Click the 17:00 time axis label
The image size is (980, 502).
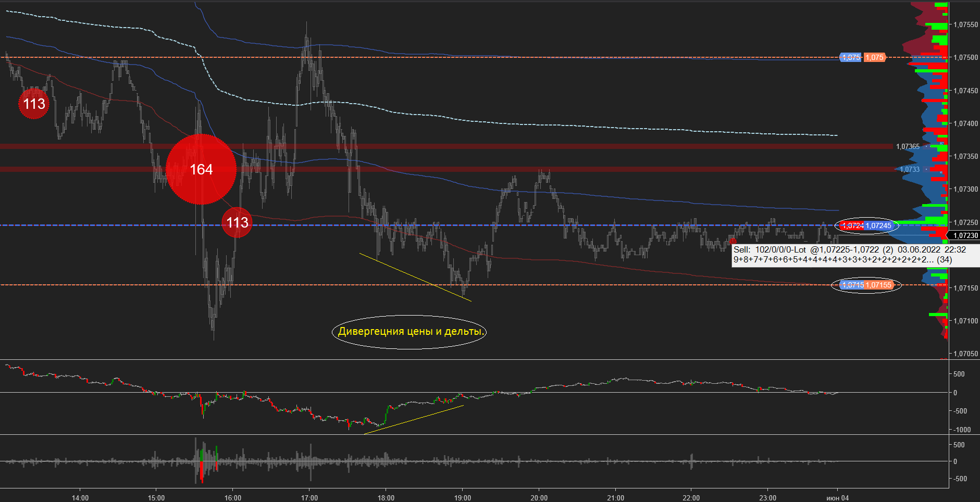tap(309, 498)
